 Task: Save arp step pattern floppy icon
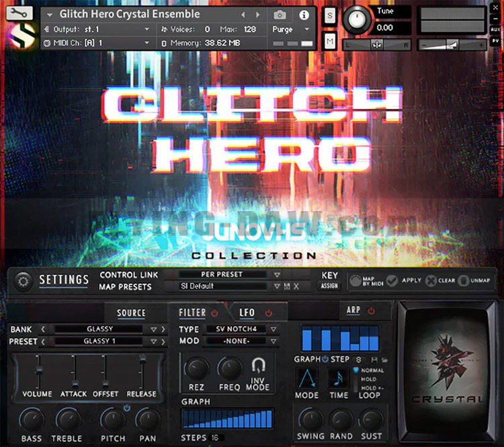[374, 360]
